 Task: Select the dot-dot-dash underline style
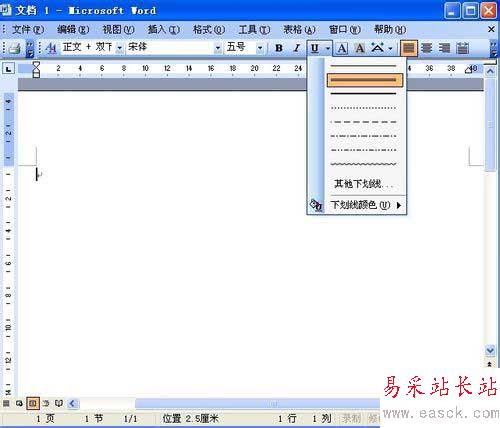pos(365,150)
